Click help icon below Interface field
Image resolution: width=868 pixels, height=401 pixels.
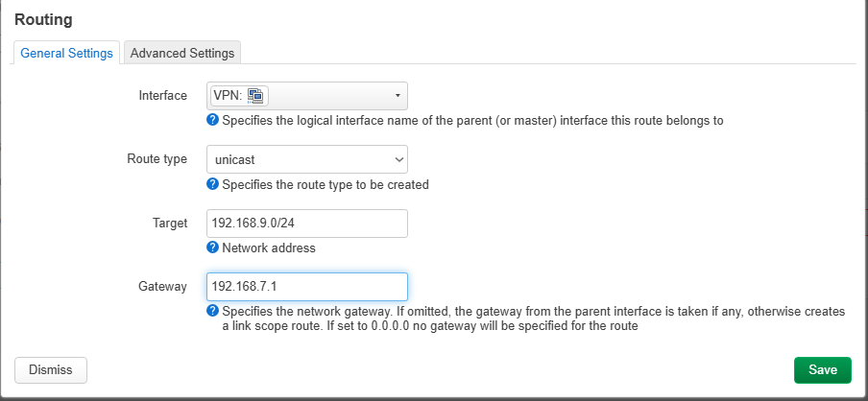tap(213, 121)
